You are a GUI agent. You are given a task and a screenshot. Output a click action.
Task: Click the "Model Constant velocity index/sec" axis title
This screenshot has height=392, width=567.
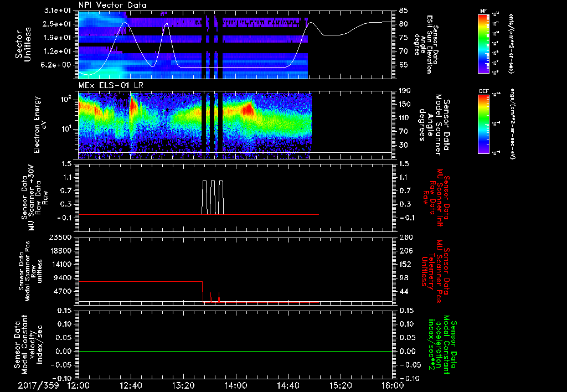click(28, 344)
